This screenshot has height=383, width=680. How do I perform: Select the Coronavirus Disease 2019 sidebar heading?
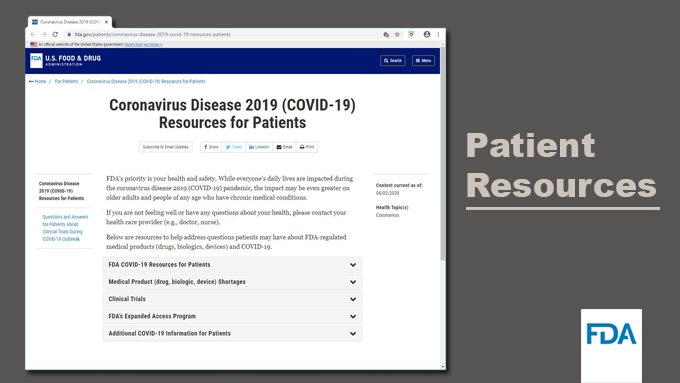click(x=61, y=191)
